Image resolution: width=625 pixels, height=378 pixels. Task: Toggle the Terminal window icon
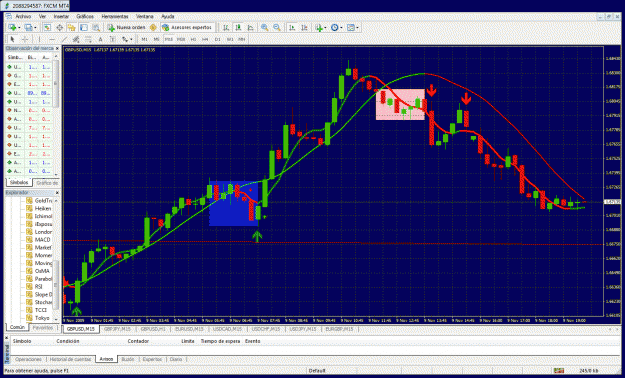pos(84,28)
